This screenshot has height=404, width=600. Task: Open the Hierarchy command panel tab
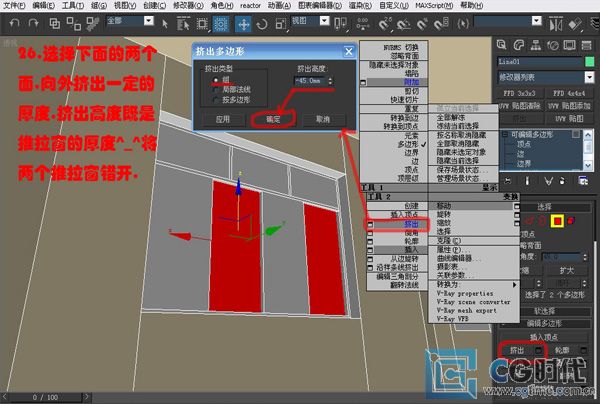[x=536, y=45]
